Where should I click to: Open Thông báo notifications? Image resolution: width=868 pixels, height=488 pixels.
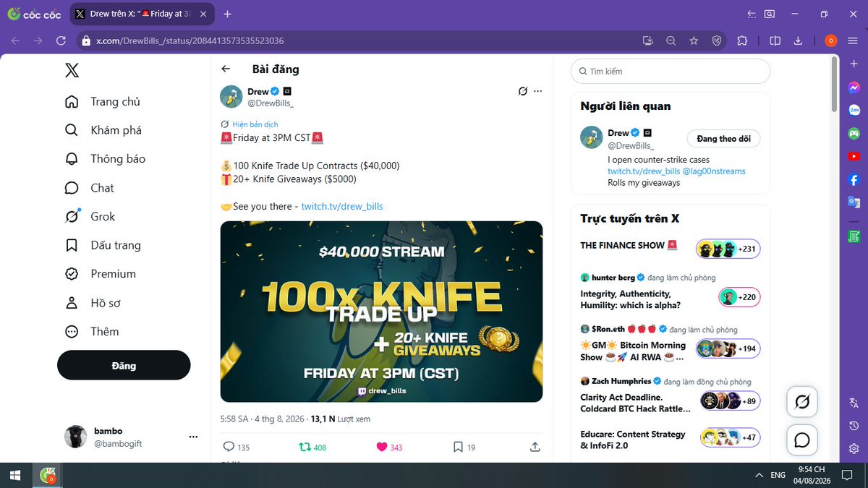click(x=105, y=159)
